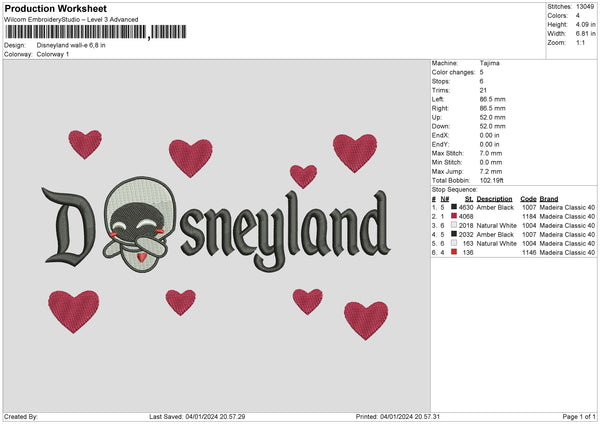Click 'Printed: 04/01/2024 20.57.31' footer
Image resolution: width=600 pixels, height=424 pixels.
(398, 416)
